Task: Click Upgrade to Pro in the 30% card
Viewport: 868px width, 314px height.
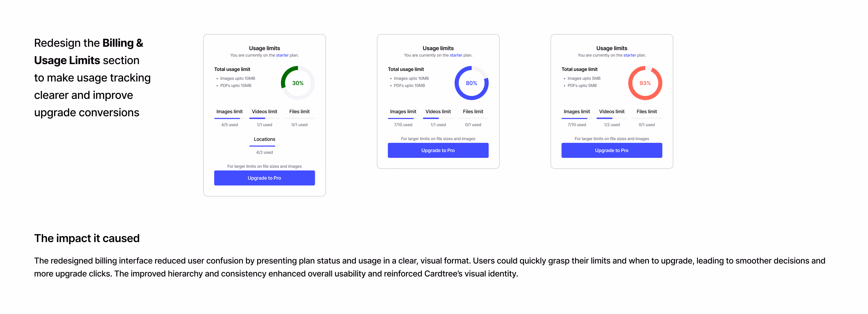Action: point(264,178)
